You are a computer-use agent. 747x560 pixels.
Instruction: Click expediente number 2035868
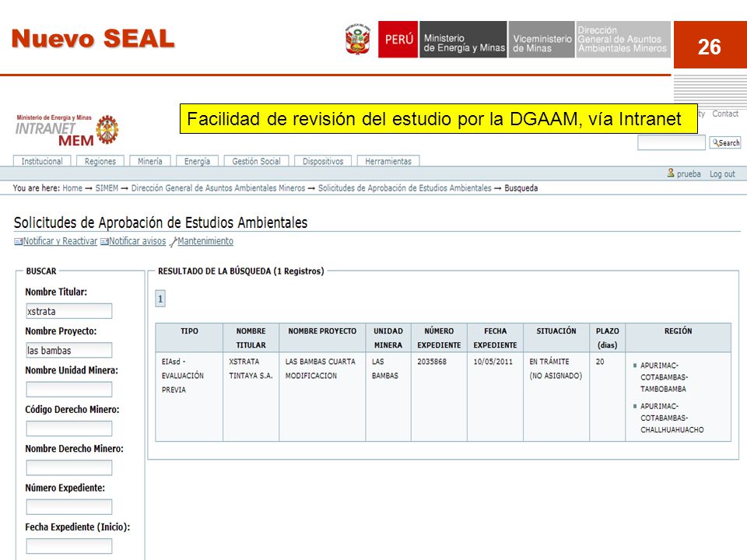[x=432, y=362]
